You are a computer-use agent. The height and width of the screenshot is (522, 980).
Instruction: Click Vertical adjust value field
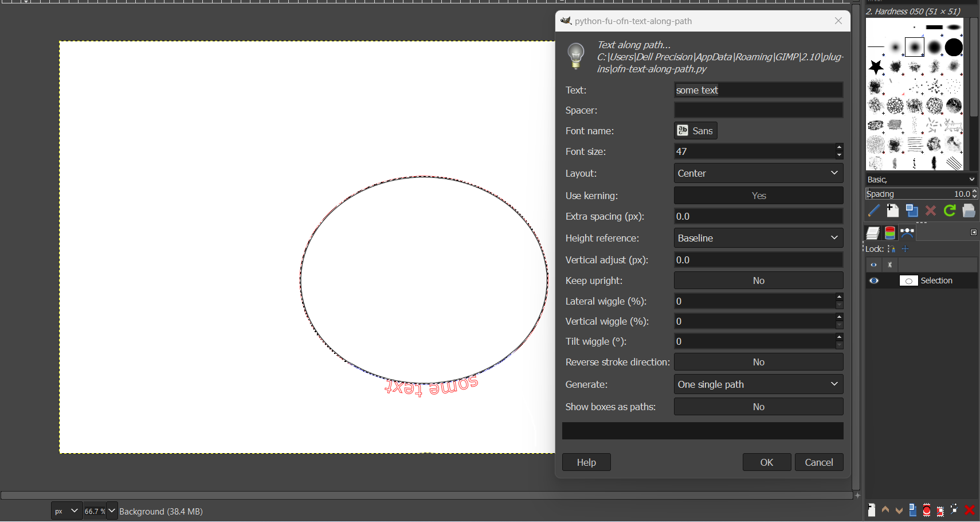758,260
